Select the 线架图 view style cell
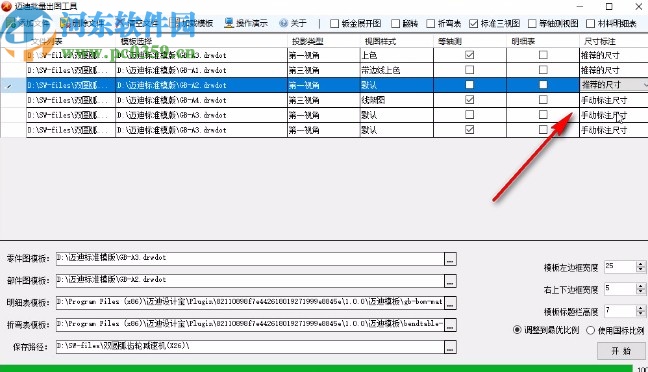Image resolution: width=648 pixels, height=372 pixels. [x=397, y=100]
